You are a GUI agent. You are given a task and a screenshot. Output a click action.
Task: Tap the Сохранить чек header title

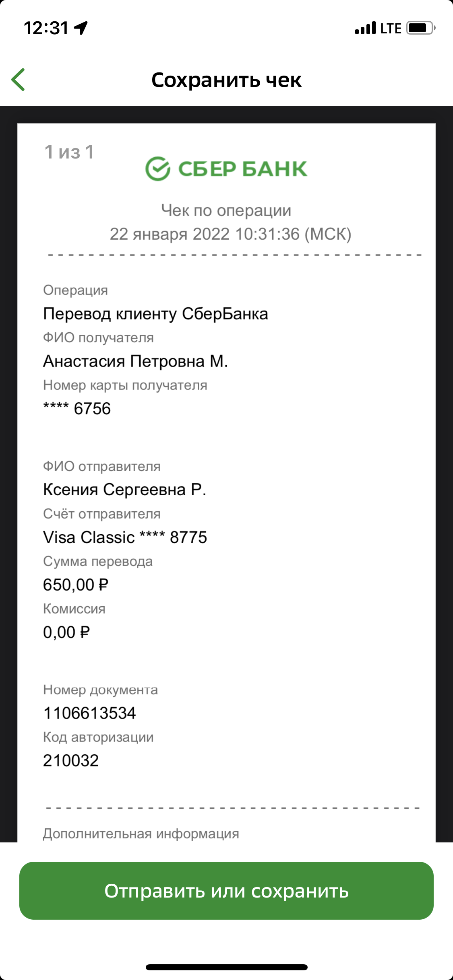point(226,80)
